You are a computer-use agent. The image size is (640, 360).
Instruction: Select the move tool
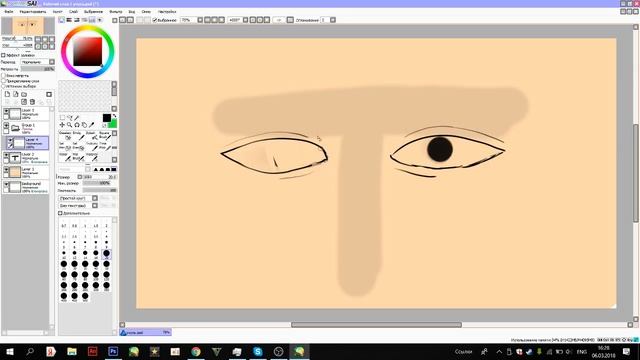(x=62, y=125)
